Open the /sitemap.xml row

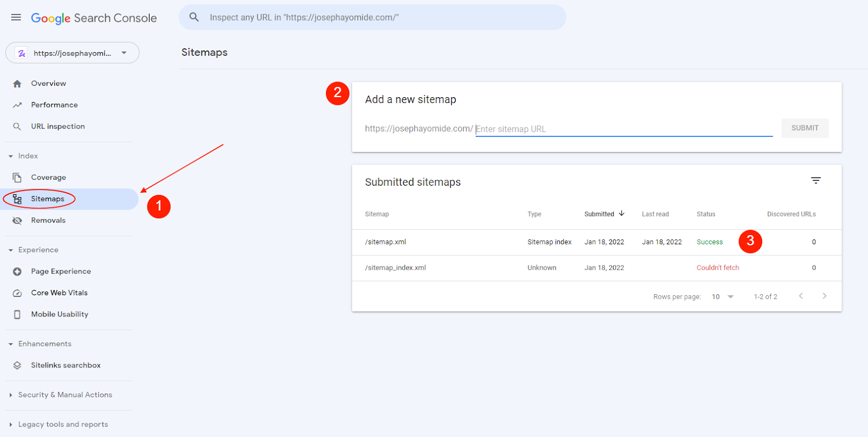[597, 242]
